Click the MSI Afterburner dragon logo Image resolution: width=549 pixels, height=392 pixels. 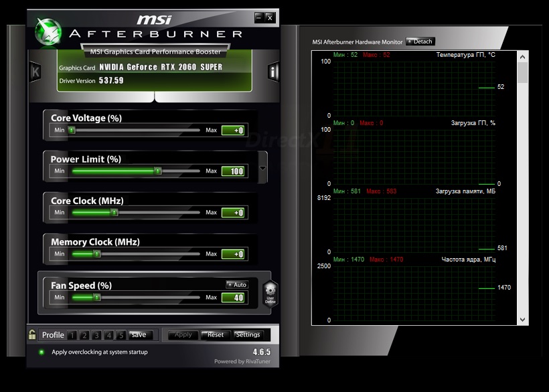point(48,33)
